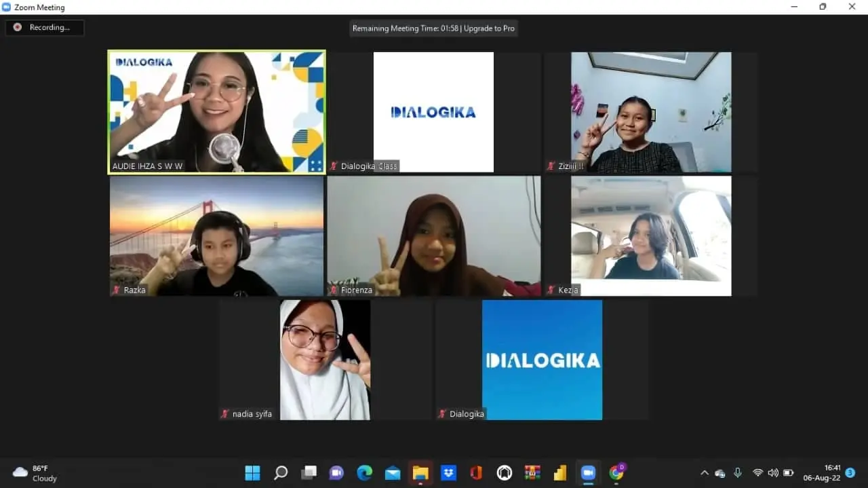Click muted mic icon beside Razka's name

(117, 290)
